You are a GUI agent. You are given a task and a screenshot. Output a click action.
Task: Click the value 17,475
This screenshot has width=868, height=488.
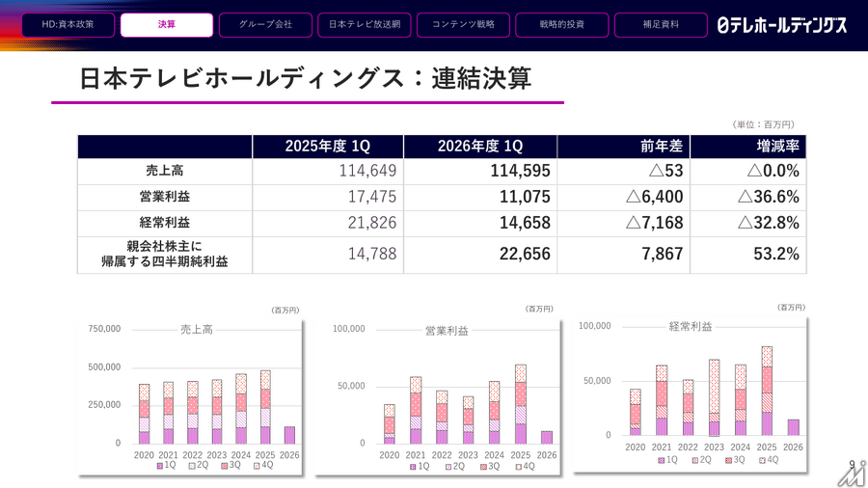[372, 197]
